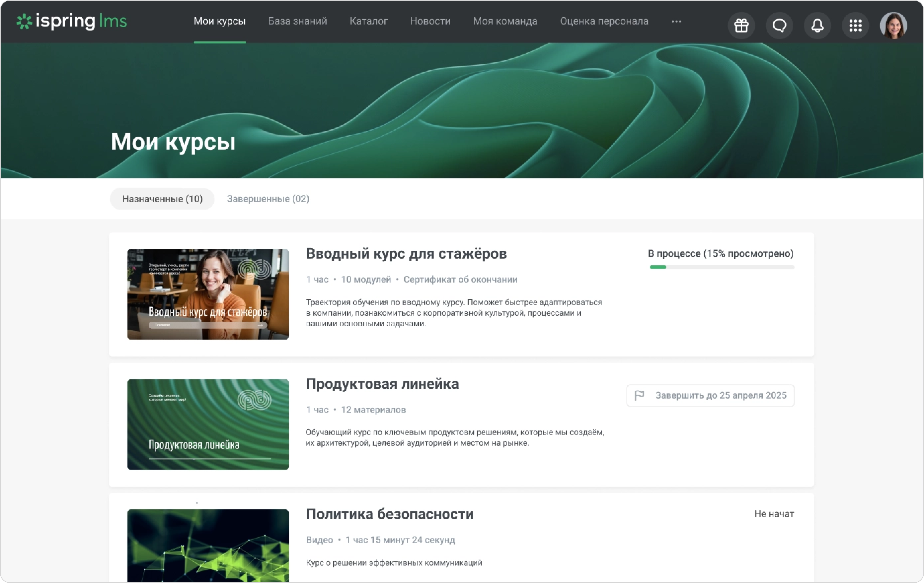Click the iSpring LMS logo

(71, 22)
